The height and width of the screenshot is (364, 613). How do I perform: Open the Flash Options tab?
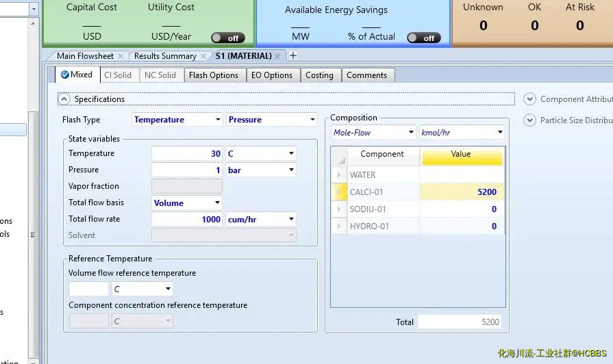tap(214, 75)
